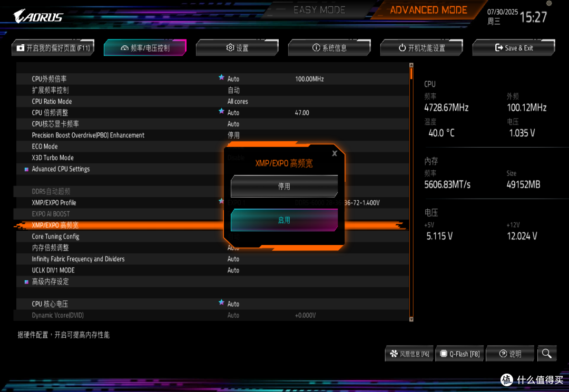Click the AORUS logo

coord(38,16)
